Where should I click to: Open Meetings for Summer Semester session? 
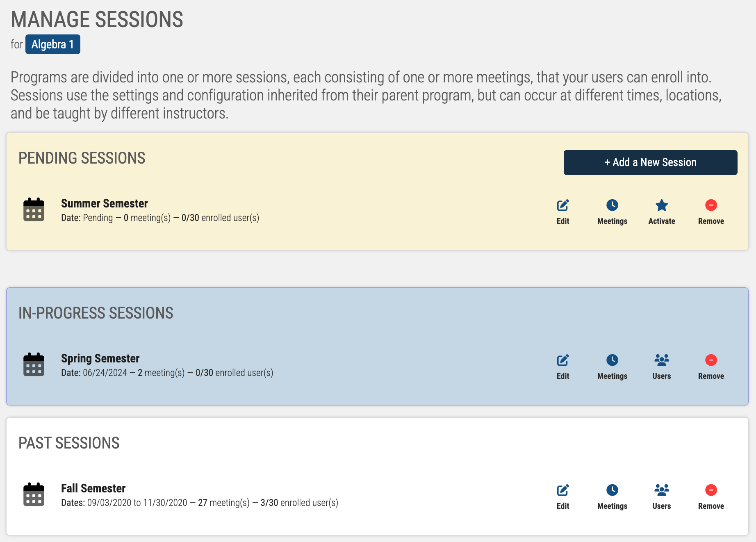click(612, 212)
